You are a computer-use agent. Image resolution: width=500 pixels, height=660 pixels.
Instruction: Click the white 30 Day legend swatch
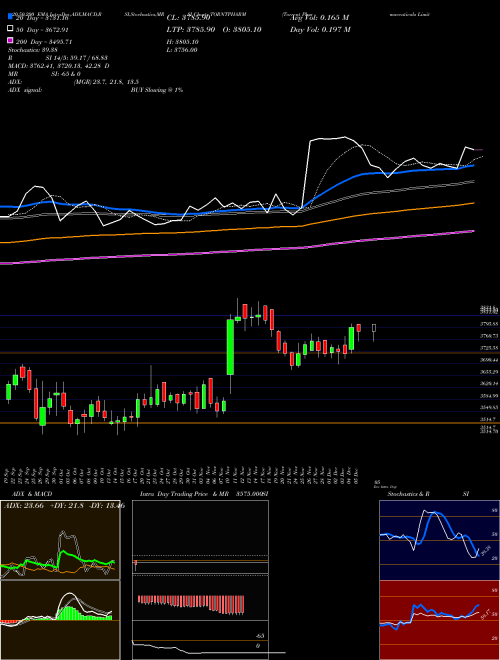(x=10, y=29)
